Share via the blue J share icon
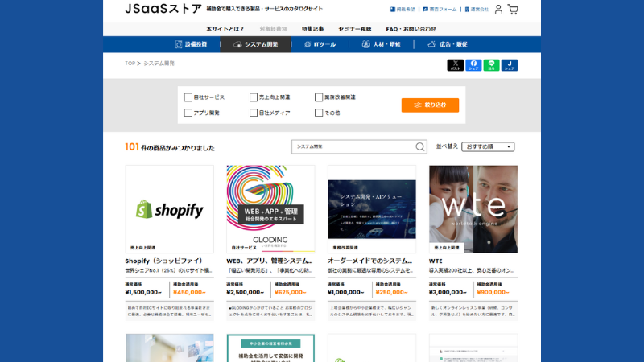This screenshot has height=362, width=644. pyautogui.click(x=510, y=65)
